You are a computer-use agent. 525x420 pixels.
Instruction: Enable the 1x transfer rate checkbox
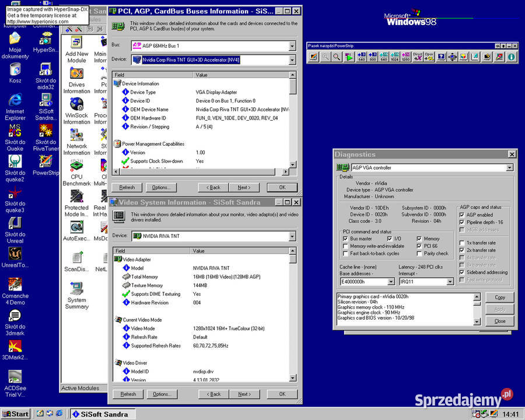pos(462,243)
